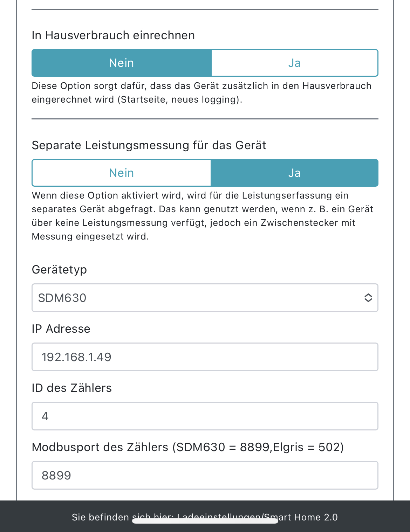
Task: Click the ID des Zählers input
Action: click(x=205, y=416)
